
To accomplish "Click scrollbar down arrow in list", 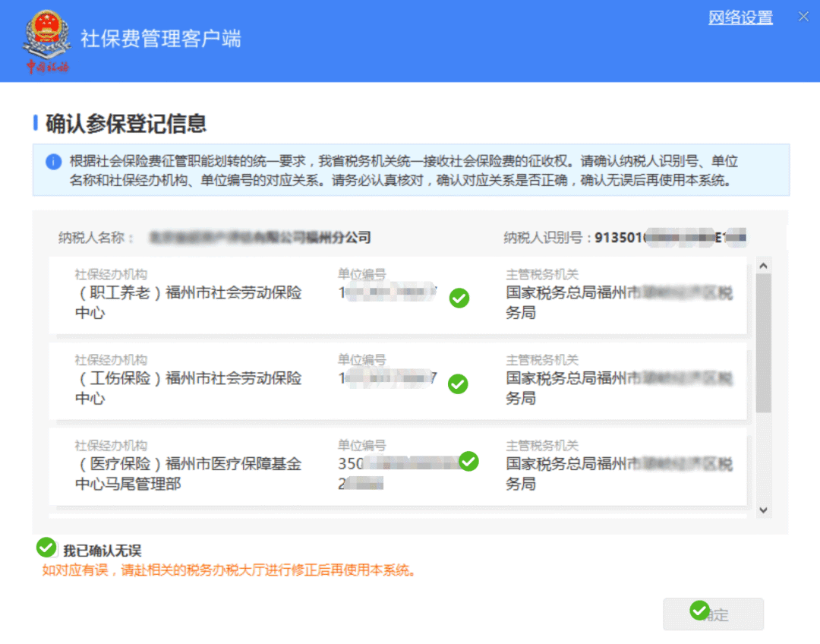I will (x=763, y=510).
